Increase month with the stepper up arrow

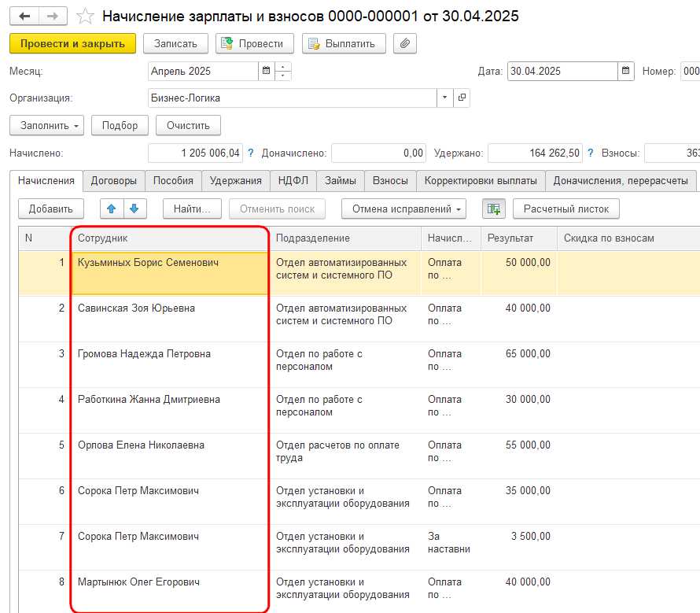(x=283, y=67)
